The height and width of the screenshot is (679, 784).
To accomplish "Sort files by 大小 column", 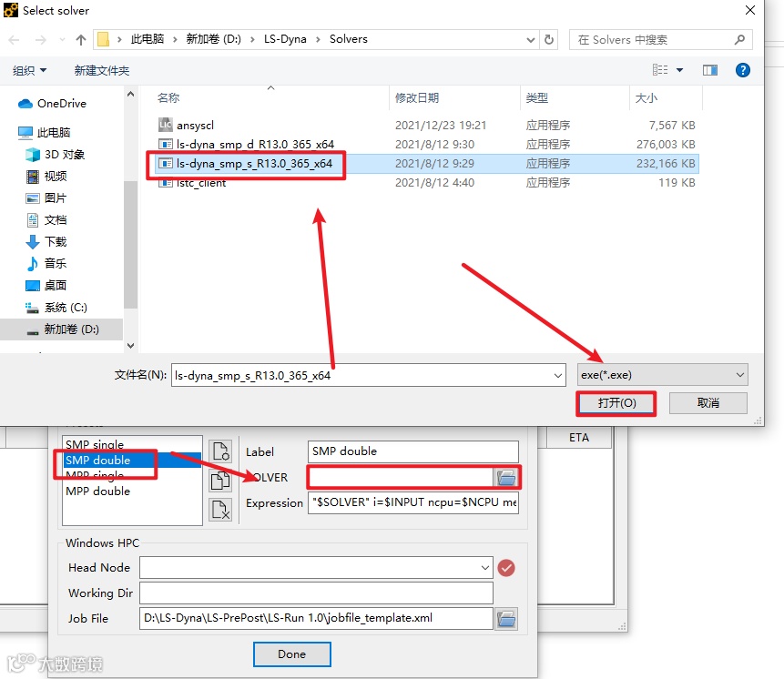I will [x=646, y=98].
